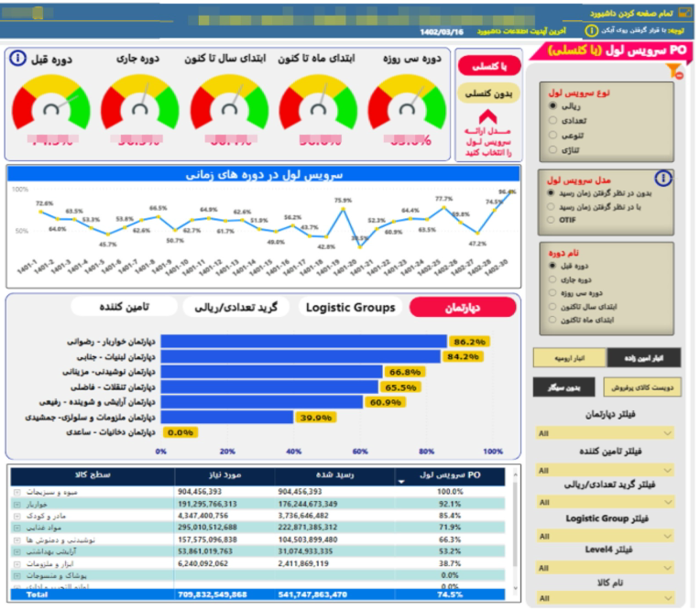The width and height of the screenshot is (700, 611).
Task: Click the مورد نیاز column header
Action: [224, 475]
